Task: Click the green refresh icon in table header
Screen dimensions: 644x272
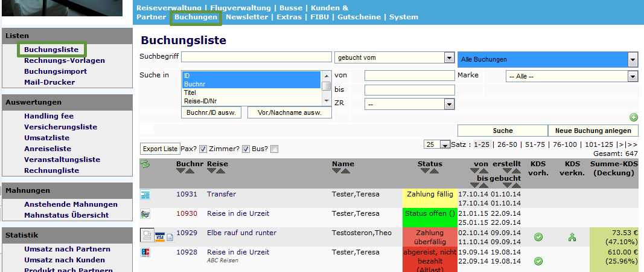Action: (x=145, y=164)
